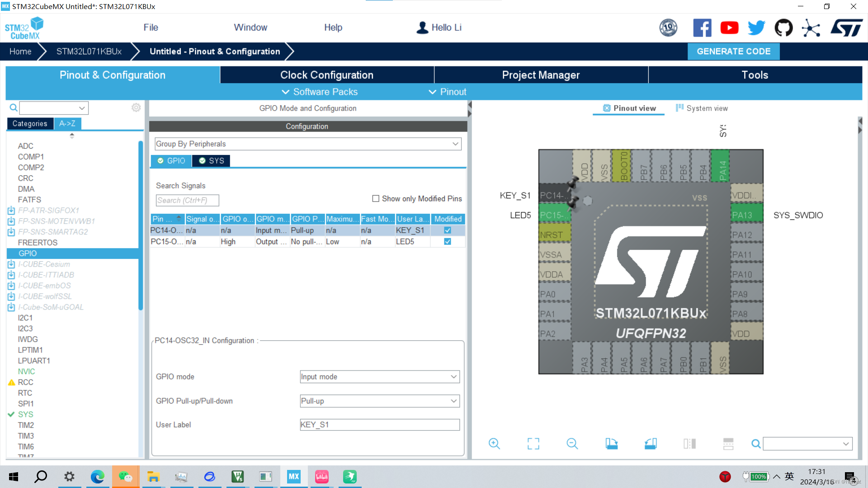Screen dimensions: 868x488
Task: Download the FP-ATR-SIGFOX1 package
Action: click(11, 211)
